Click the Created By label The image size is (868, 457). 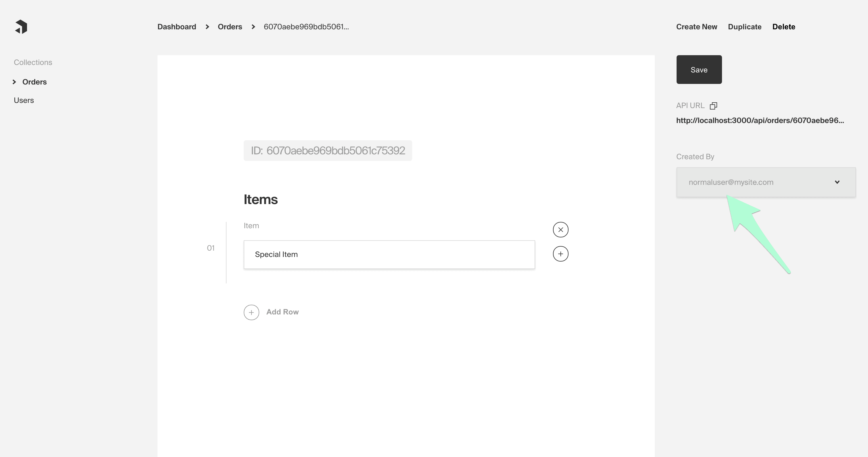click(x=695, y=157)
